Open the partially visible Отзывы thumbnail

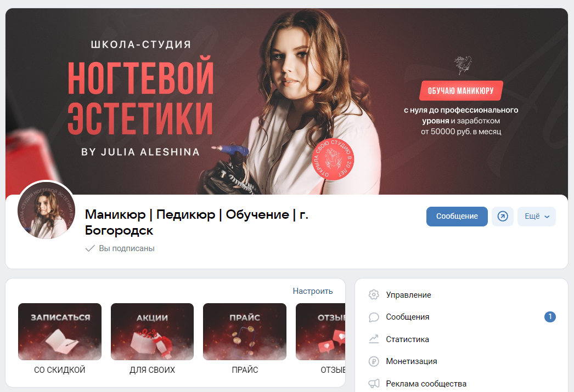[320, 332]
